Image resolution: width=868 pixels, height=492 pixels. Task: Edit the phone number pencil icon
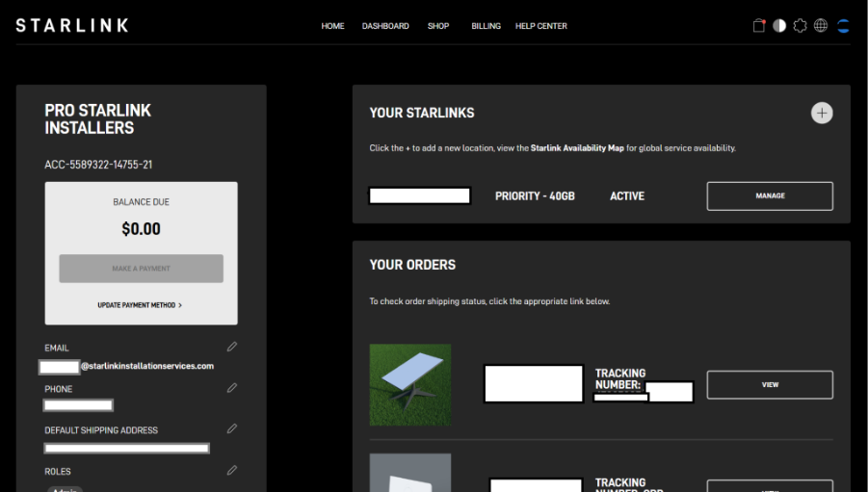232,387
